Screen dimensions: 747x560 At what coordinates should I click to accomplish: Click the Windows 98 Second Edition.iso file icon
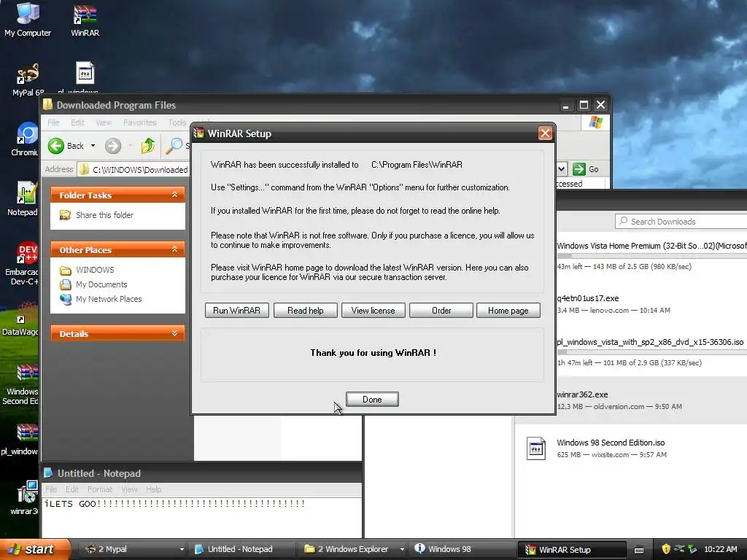536,448
